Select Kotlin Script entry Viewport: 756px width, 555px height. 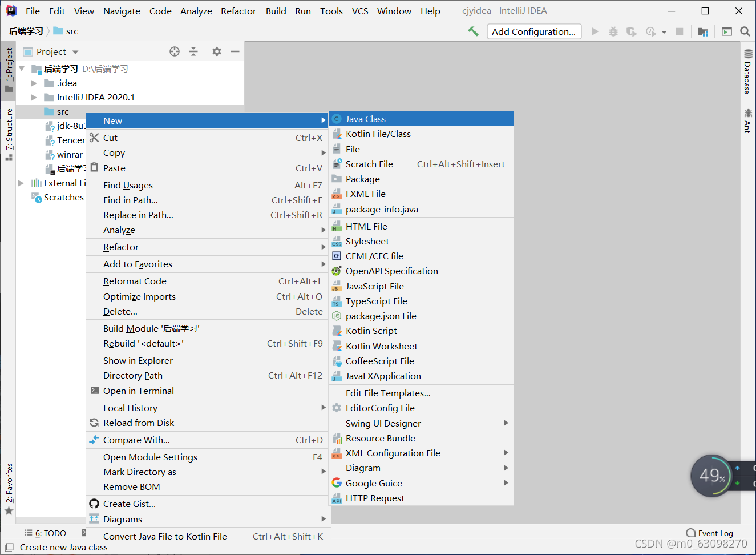point(421,331)
